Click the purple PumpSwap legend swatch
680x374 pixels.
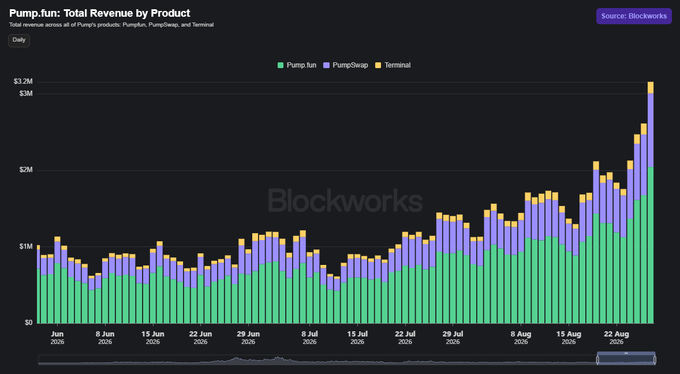[x=327, y=66]
